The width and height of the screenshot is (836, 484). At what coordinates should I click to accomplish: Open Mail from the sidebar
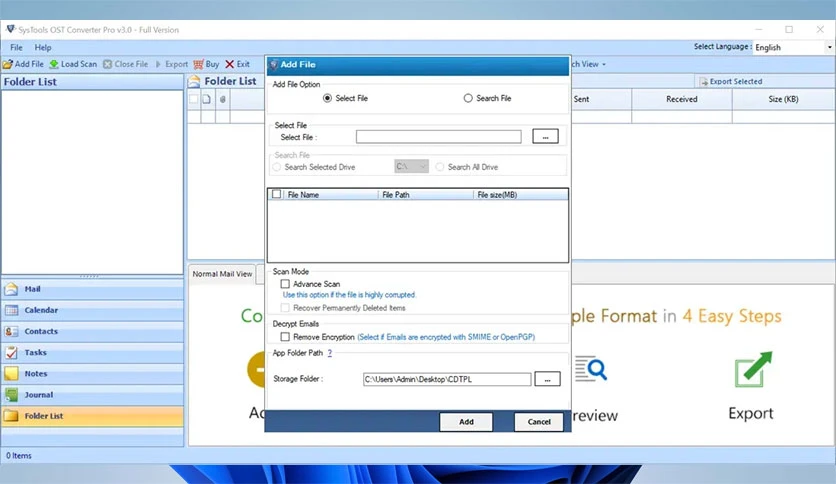[93, 289]
